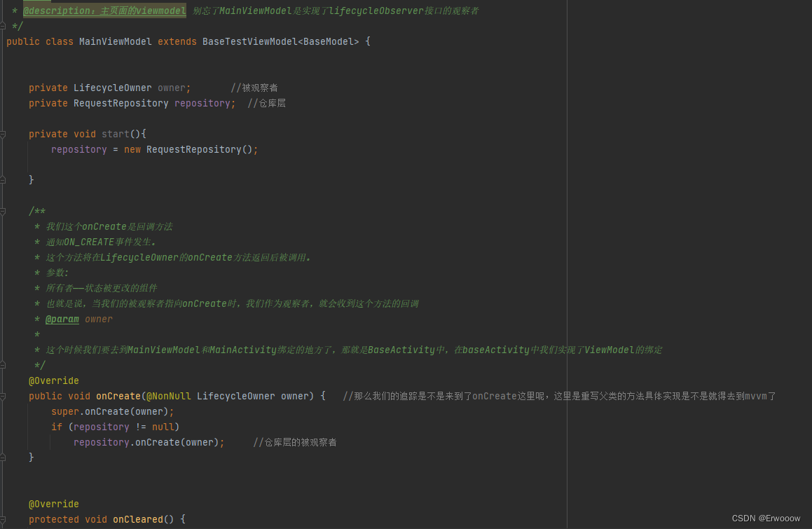Click the CSDN @Erwooow watermark link
Image resolution: width=812 pixels, height=529 pixels.
point(766,518)
